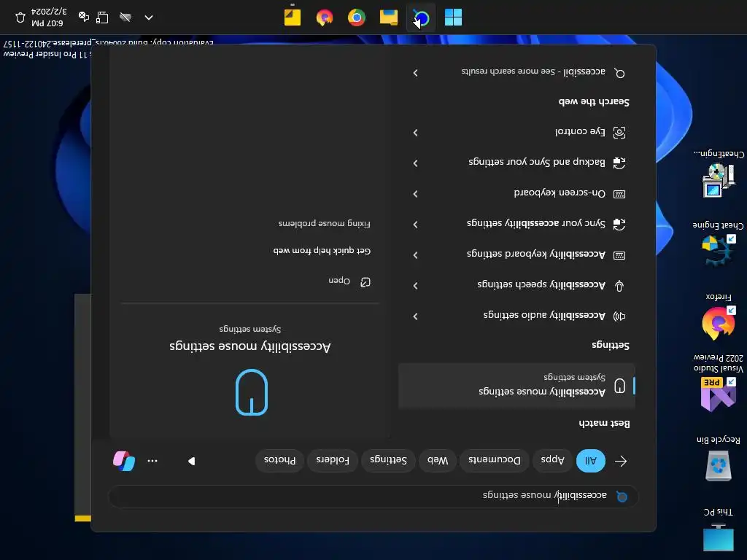The width and height of the screenshot is (747, 560).
Task: Open the Copilot icon in search panel
Action: (x=124, y=461)
